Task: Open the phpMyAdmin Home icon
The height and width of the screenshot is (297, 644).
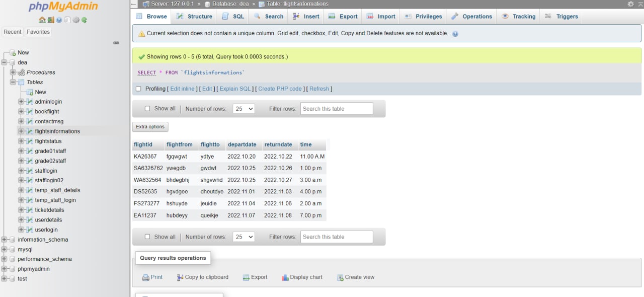Action: 42,20
